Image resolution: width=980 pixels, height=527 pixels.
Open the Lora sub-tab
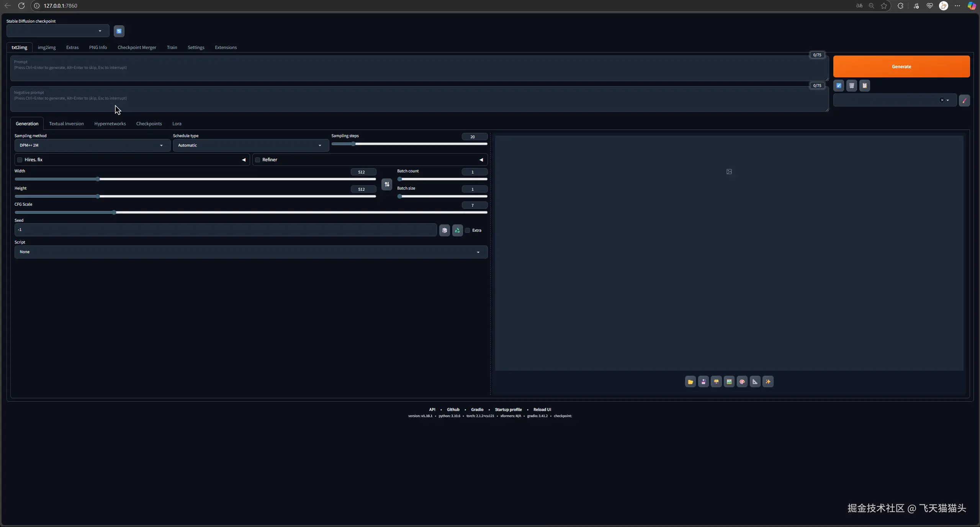(177, 124)
